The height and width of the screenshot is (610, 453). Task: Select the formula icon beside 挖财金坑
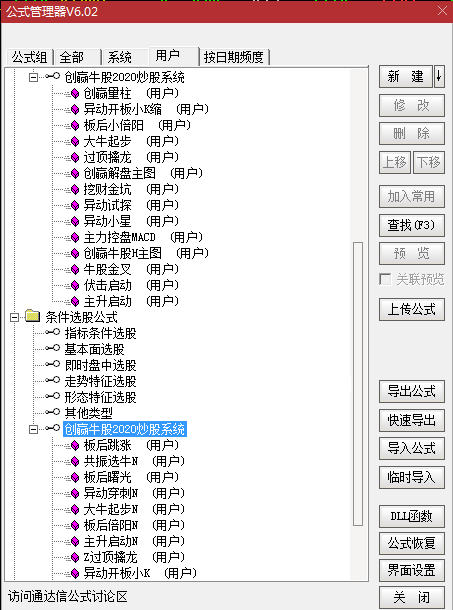(x=75, y=189)
